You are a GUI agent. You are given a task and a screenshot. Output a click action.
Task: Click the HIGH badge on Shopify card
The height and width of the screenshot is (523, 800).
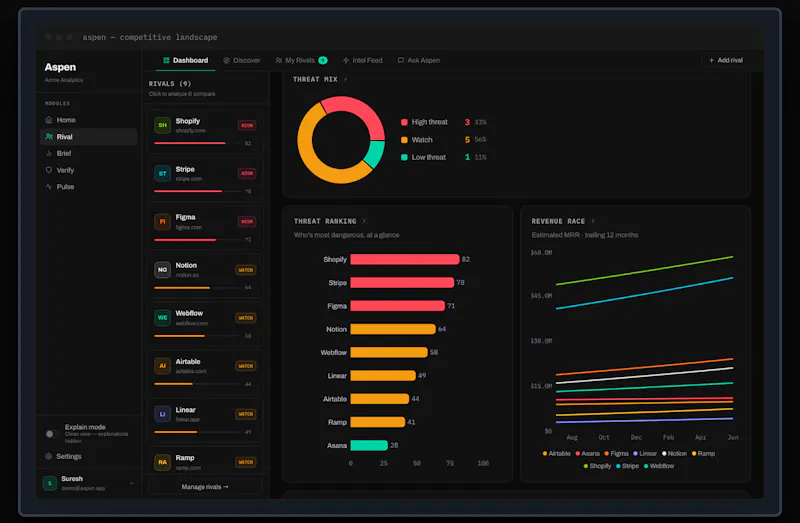247,125
